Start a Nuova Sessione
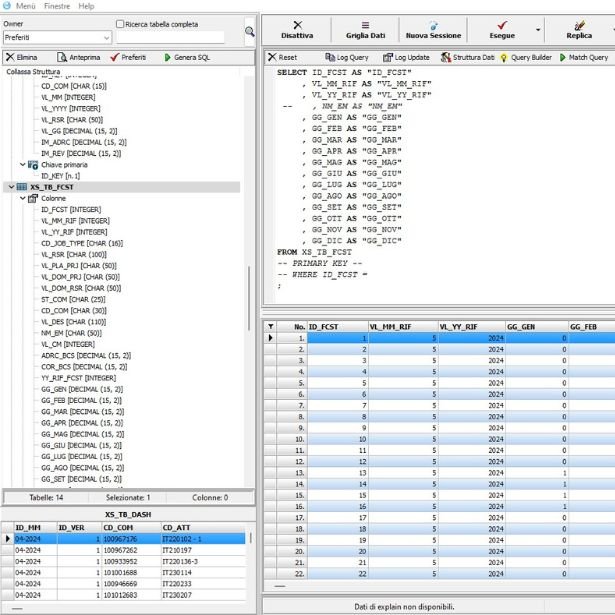Screen dimensions: 615x615 pos(433,29)
